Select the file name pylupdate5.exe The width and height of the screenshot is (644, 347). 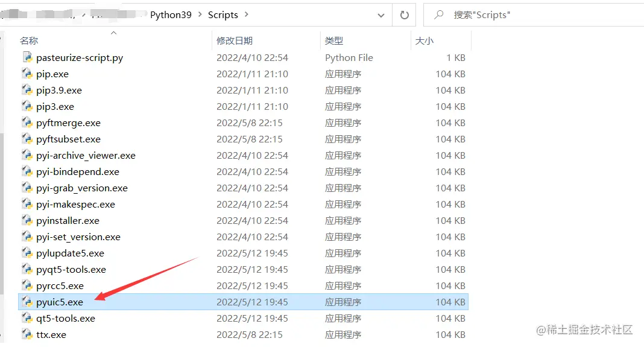[70, 253]
